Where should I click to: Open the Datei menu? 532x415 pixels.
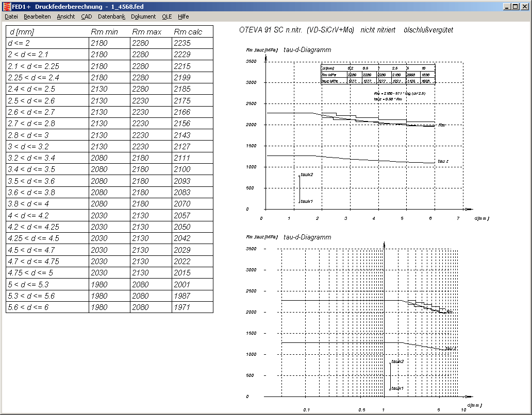click(11, 16)
